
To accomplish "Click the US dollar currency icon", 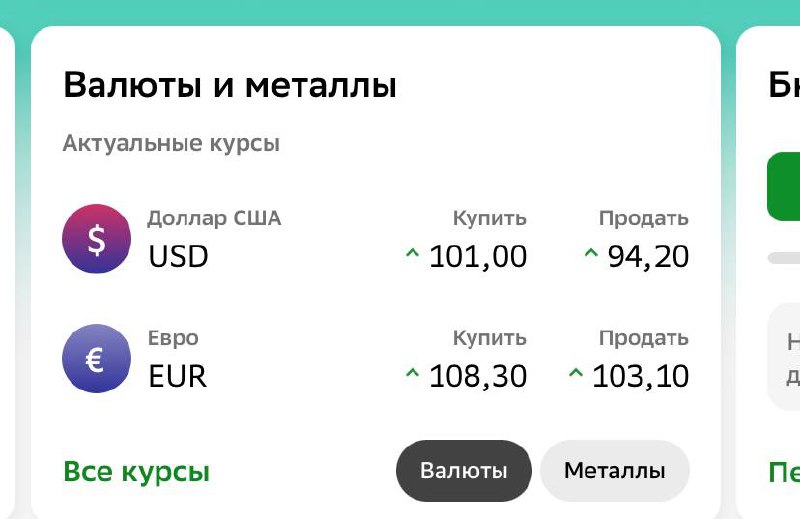I will (96, 239).
